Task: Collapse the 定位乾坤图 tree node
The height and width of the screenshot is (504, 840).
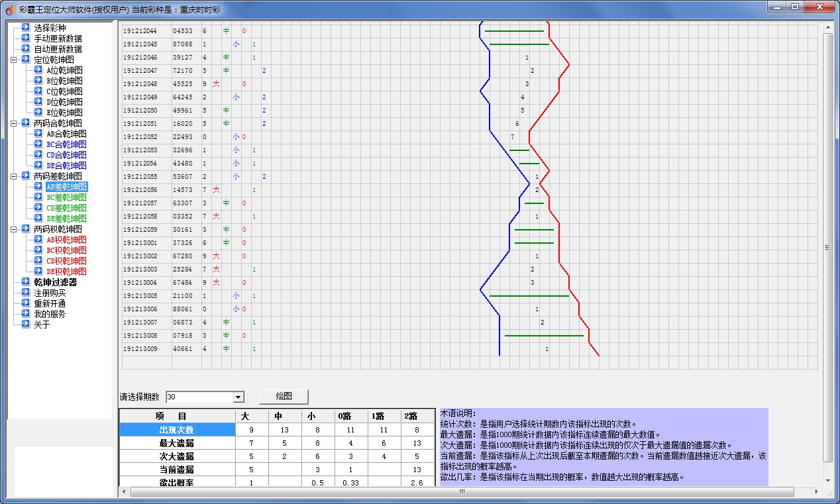Action: click(x=14, y=60)
